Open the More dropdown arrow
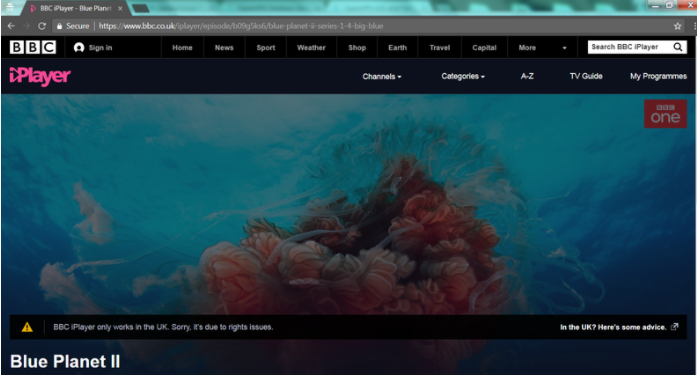The height and width of the screenshot is (376, 697). tap(565, 48)
